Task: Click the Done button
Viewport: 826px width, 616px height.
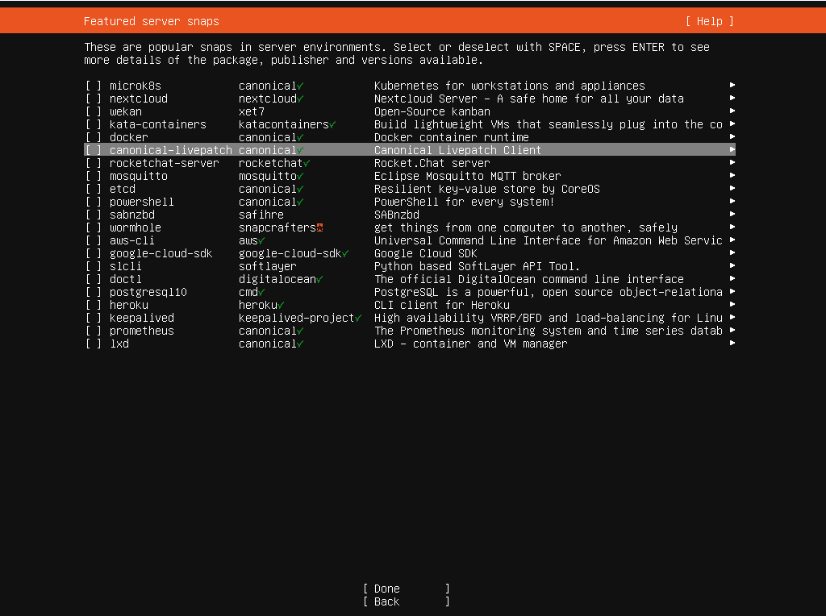Action: [x=406, y=589]
